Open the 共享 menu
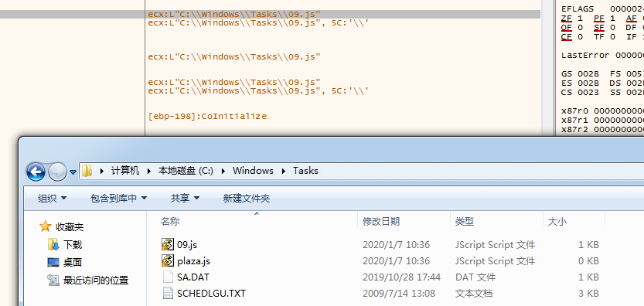 coord(185,199)
